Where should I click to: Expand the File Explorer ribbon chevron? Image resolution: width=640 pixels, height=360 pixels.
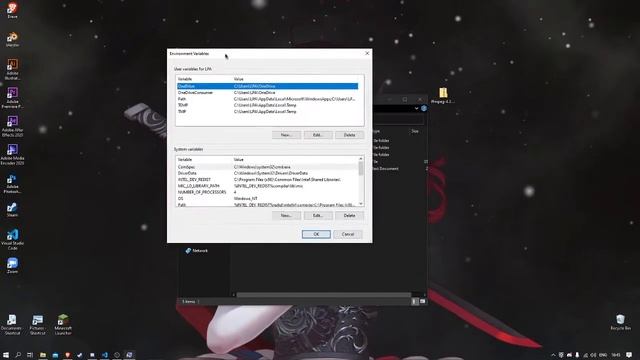[x=416, y=109]
